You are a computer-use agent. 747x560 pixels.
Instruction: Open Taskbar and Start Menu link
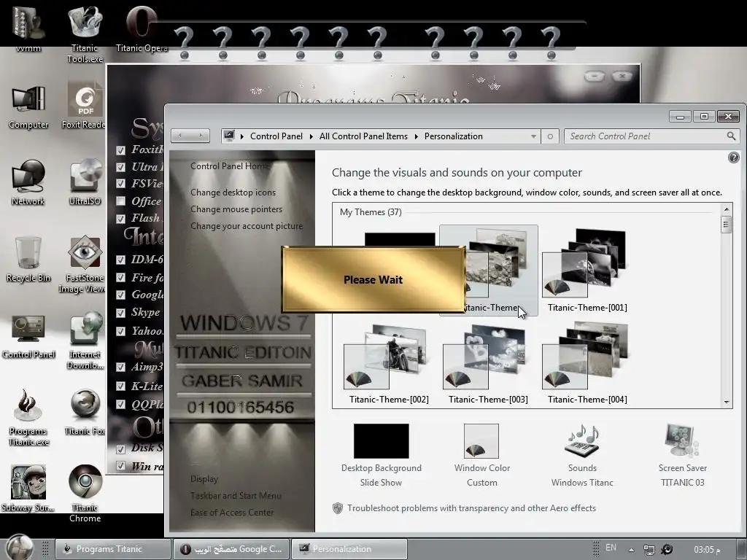[x=236, y=496]
